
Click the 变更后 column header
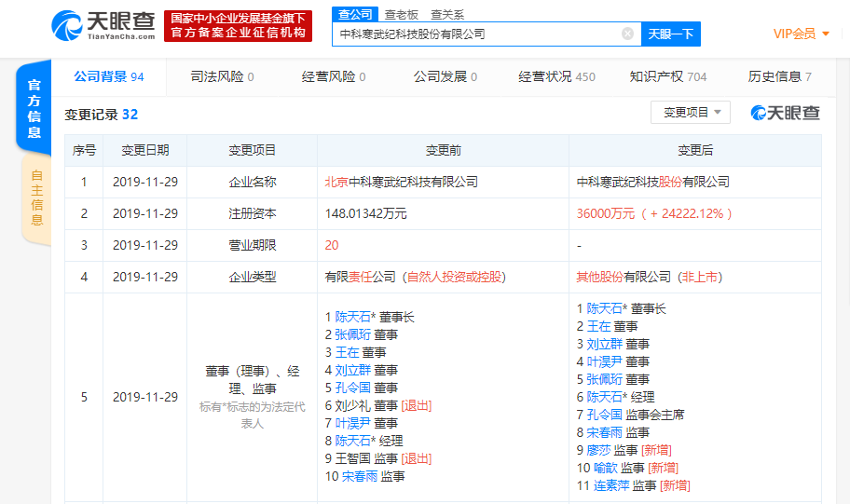point(695,150)
